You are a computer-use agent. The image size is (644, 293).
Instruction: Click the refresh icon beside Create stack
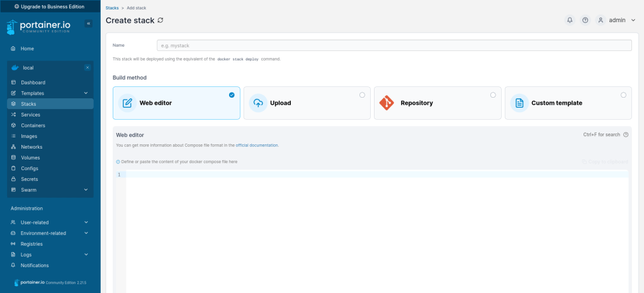click(x=161, y=20)
